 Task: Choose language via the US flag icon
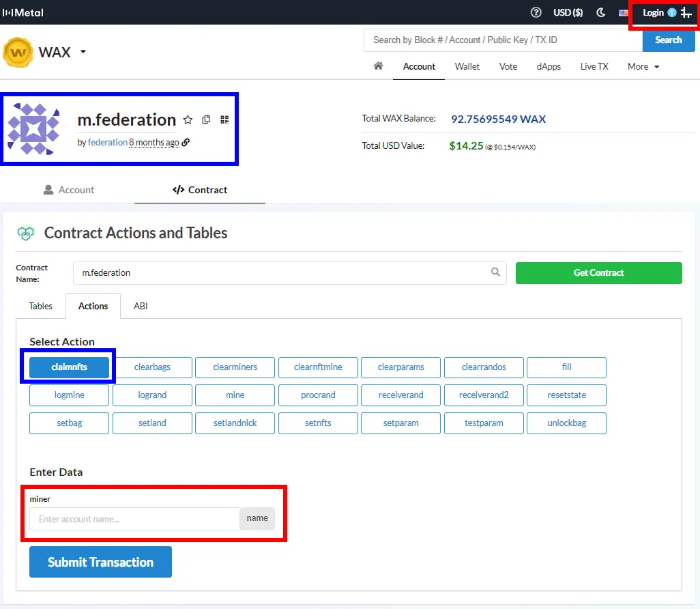pyautogui.click(x=623, y=13)
